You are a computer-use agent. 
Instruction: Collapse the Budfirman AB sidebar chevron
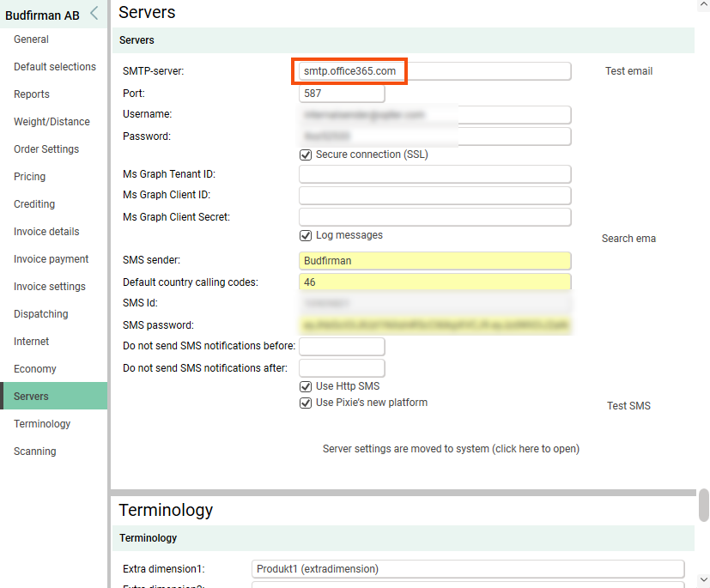94,13
